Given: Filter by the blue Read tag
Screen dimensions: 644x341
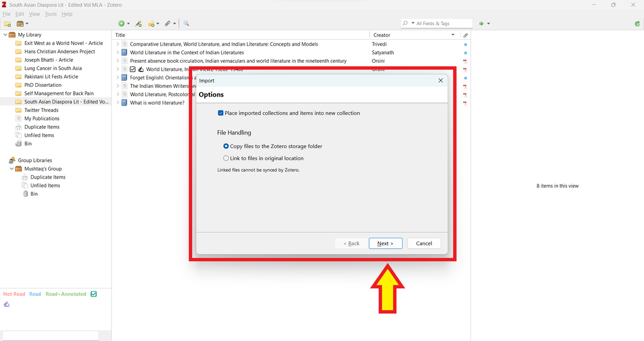Looking at the screenshot, I should (x=35, y=294).
